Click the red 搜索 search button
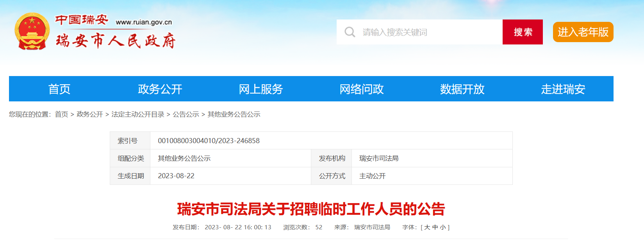The height and width of the screenshot is (241, 644). 523,32
